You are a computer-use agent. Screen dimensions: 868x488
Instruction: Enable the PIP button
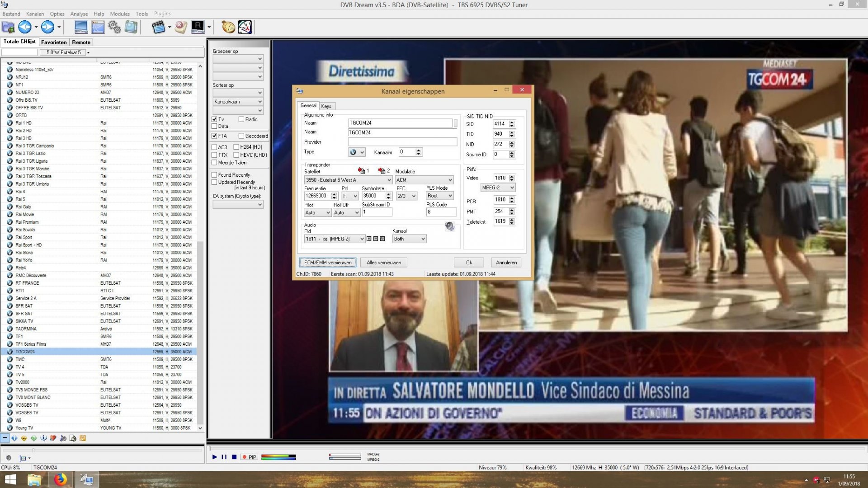(x=249, y=457)
